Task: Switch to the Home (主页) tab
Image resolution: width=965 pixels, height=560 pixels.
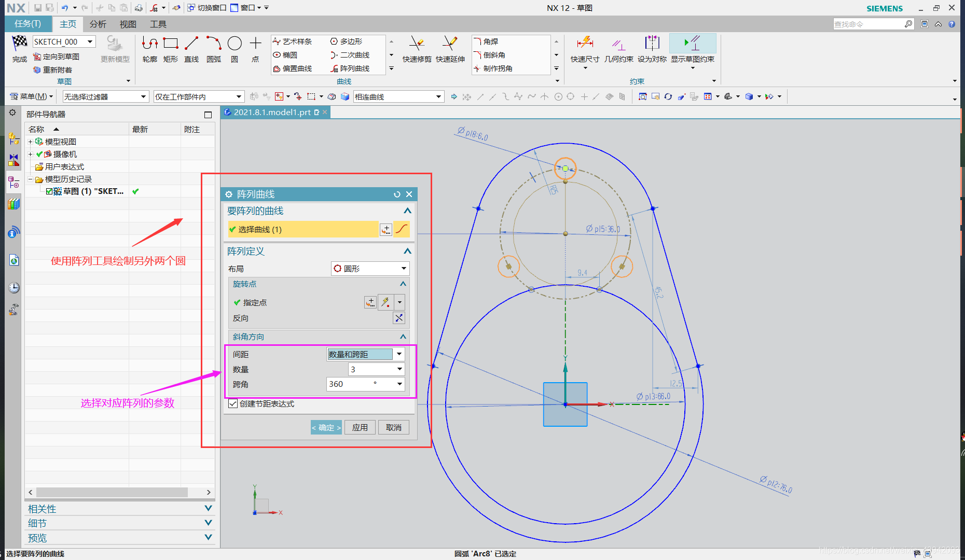Action: 68,24
